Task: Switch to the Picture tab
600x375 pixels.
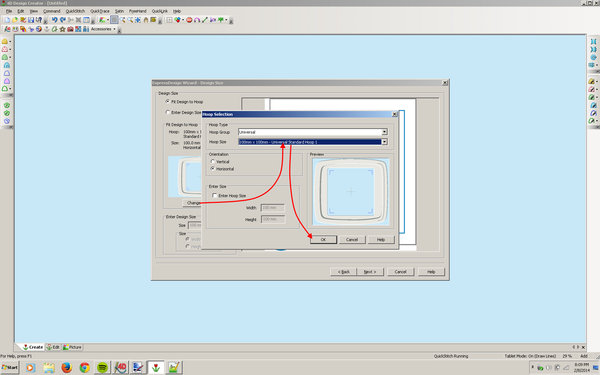Action: [72, 347]
